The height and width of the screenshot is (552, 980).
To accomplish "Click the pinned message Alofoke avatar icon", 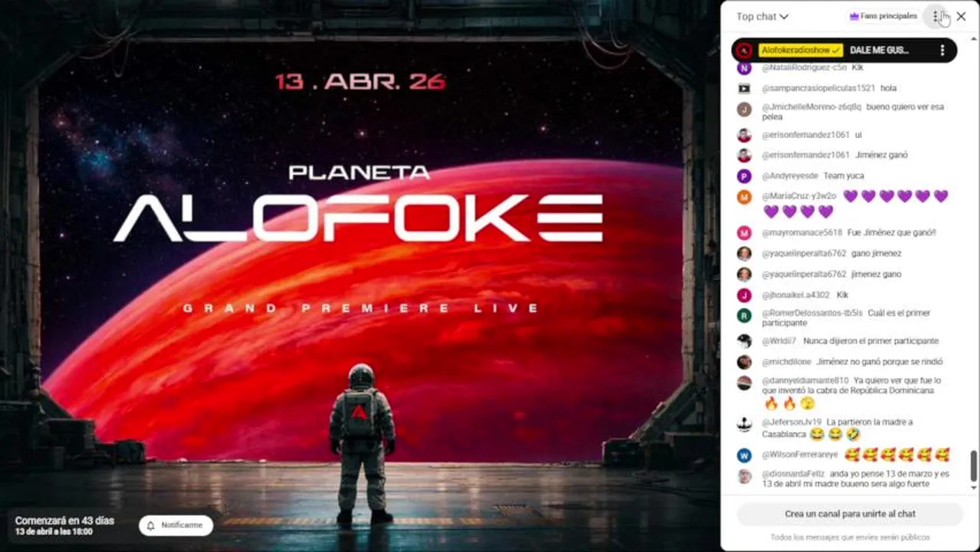I will [744, 51].
